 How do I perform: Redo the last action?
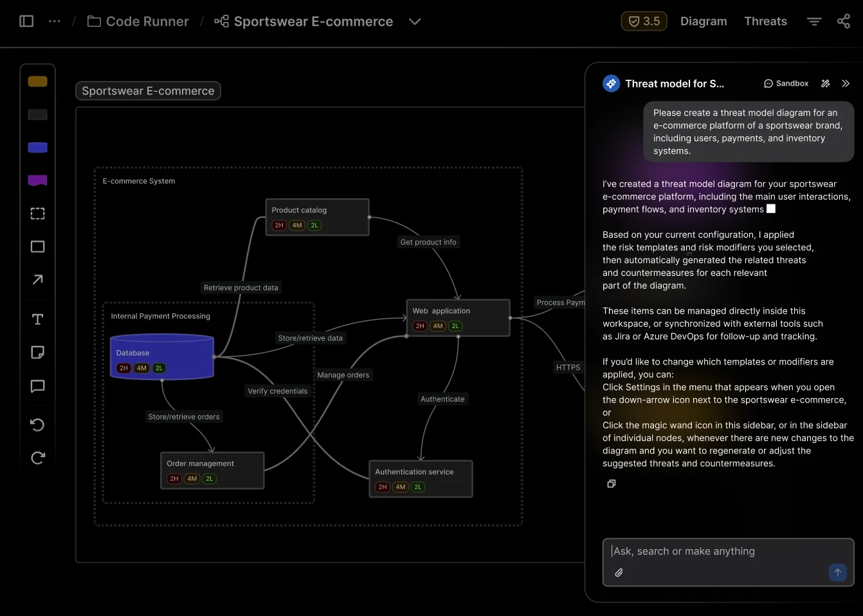(x=38, y=458)
